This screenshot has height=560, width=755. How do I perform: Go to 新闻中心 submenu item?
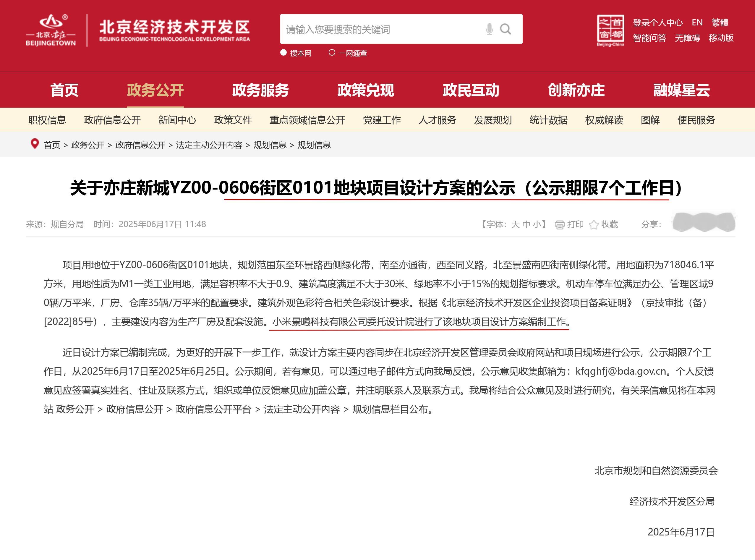tap(177, 120)
